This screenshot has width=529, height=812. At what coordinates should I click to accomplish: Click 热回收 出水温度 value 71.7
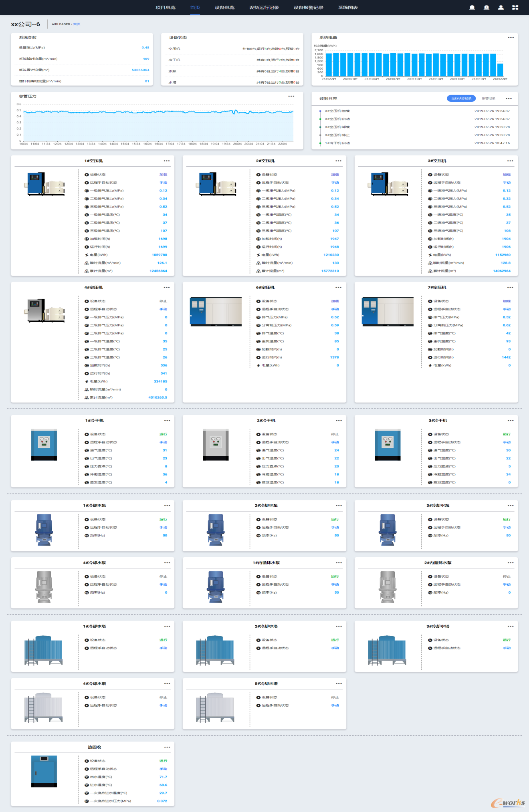[x=164, y=777]
